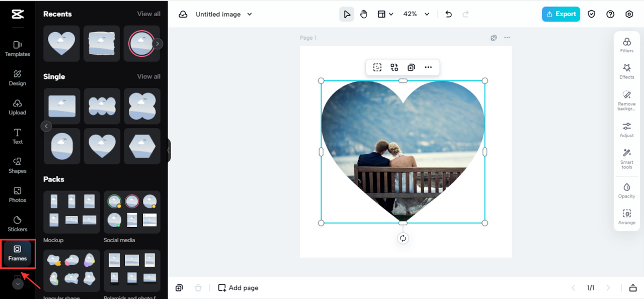Choose the recent torn-edge rectangle frame

[x=102, y=44]
